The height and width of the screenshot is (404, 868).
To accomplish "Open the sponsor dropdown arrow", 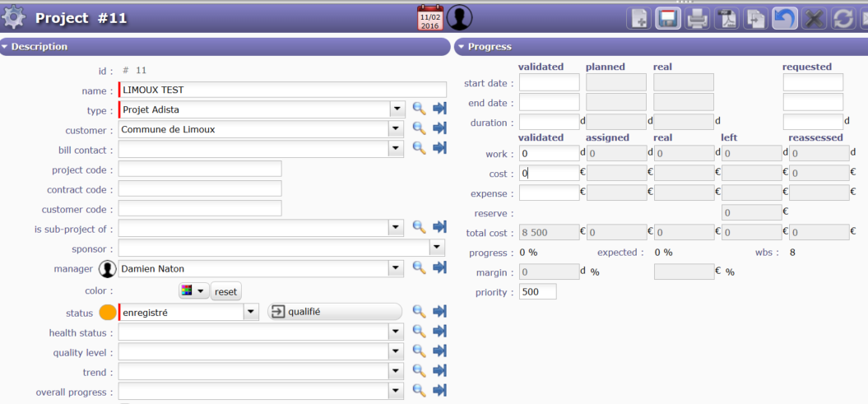I will [438, 247].
